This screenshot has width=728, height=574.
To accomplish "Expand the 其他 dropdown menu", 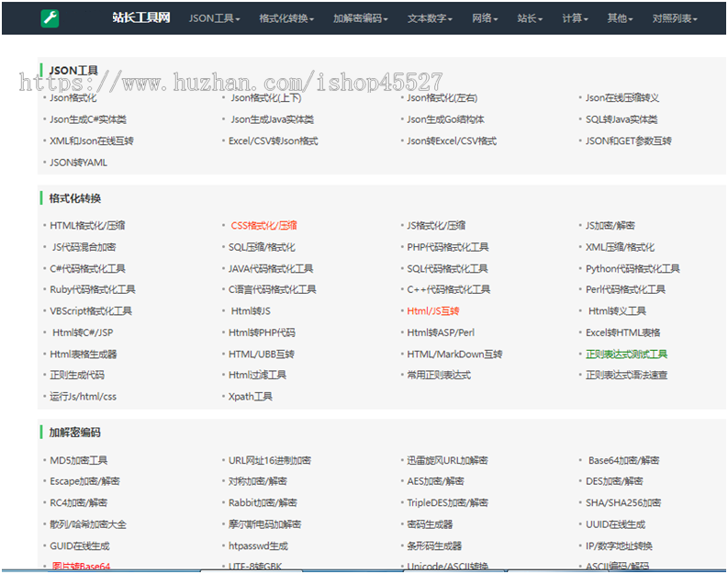I will click(x=620, y=18).
